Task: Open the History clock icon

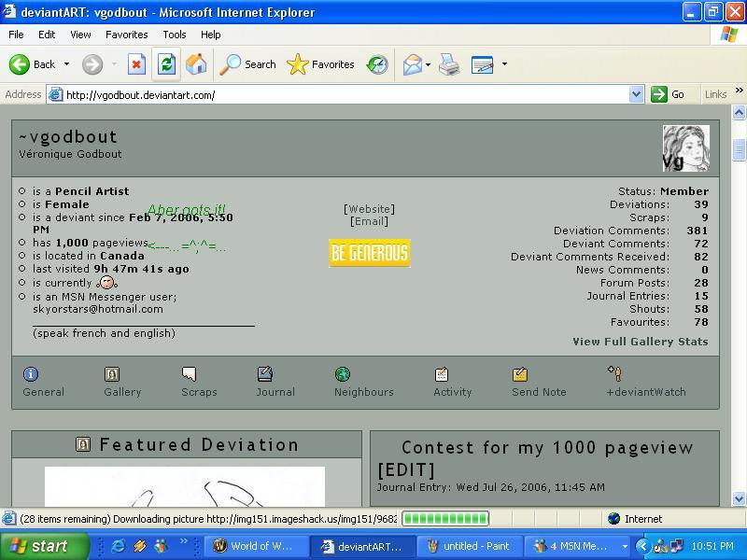Action: click(377, 64)
